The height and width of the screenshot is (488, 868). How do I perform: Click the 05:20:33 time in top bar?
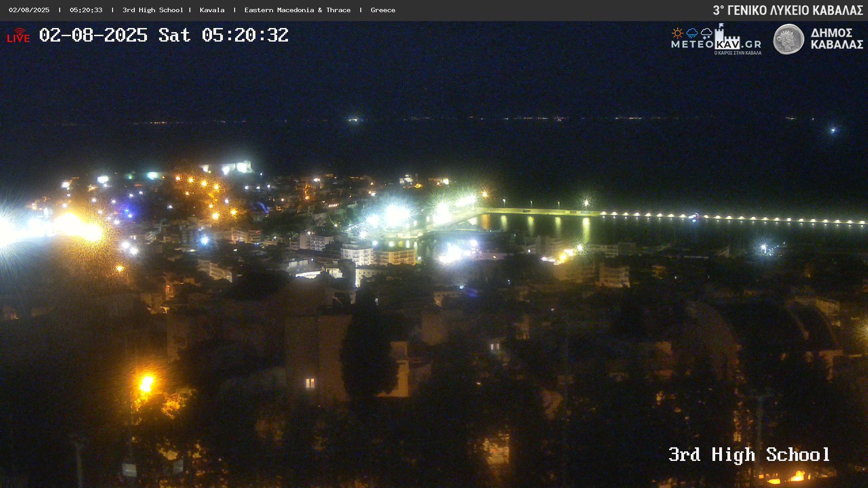click(86, 10)
